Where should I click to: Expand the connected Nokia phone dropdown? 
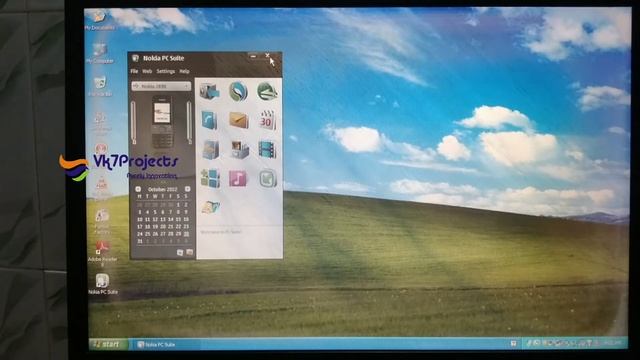161,86
